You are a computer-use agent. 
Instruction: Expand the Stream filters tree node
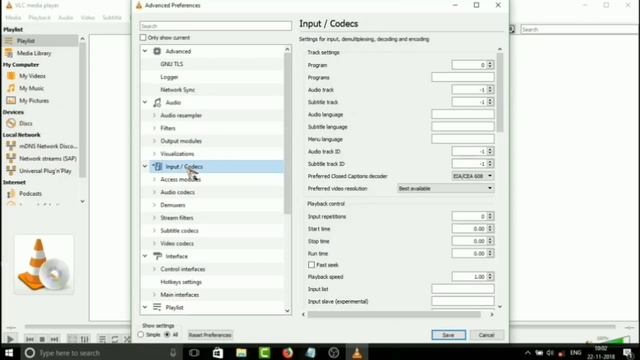(154, 218)
